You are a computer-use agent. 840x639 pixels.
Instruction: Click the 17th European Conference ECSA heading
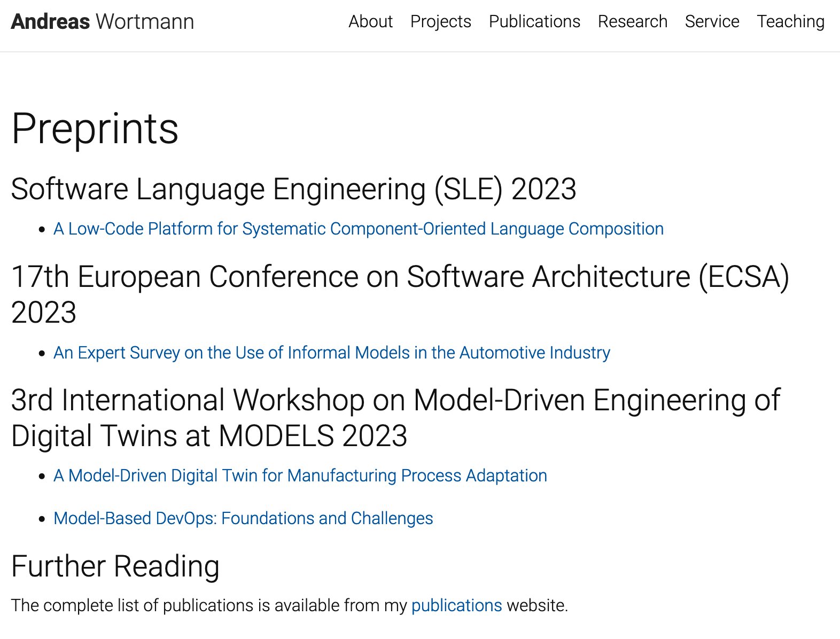tap(400, 294)
